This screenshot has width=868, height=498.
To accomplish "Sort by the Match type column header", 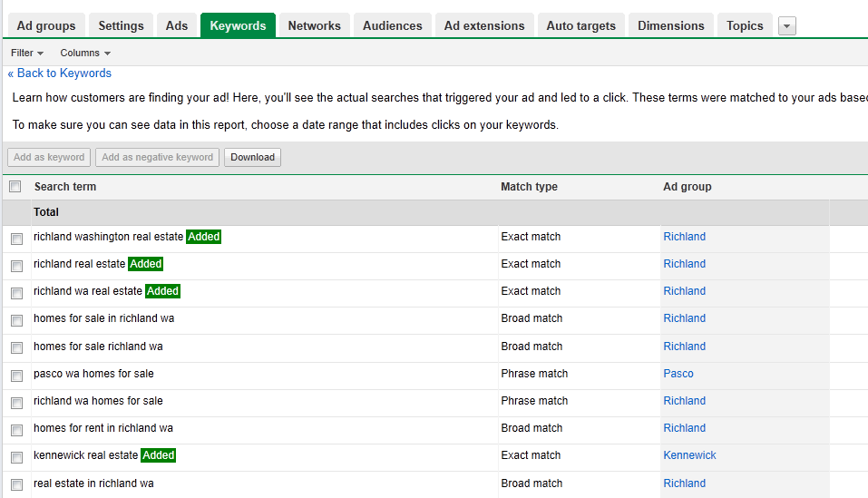I will 529,187.
